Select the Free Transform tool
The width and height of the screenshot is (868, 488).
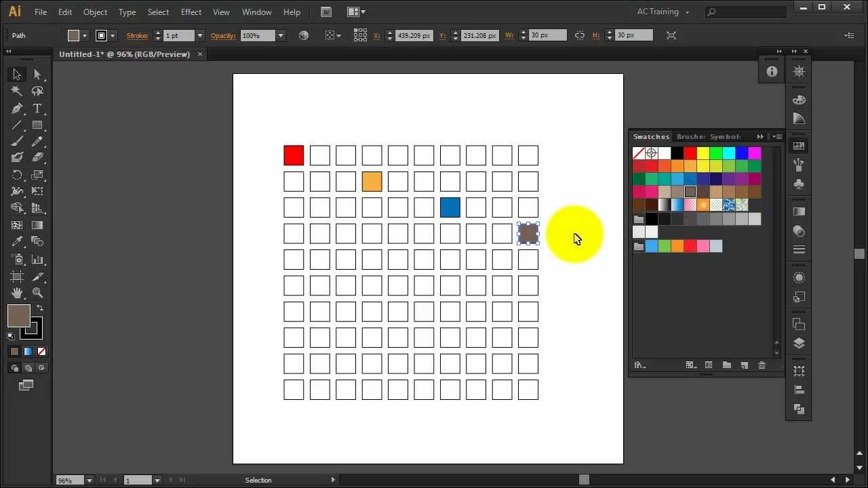coord(37,192)
